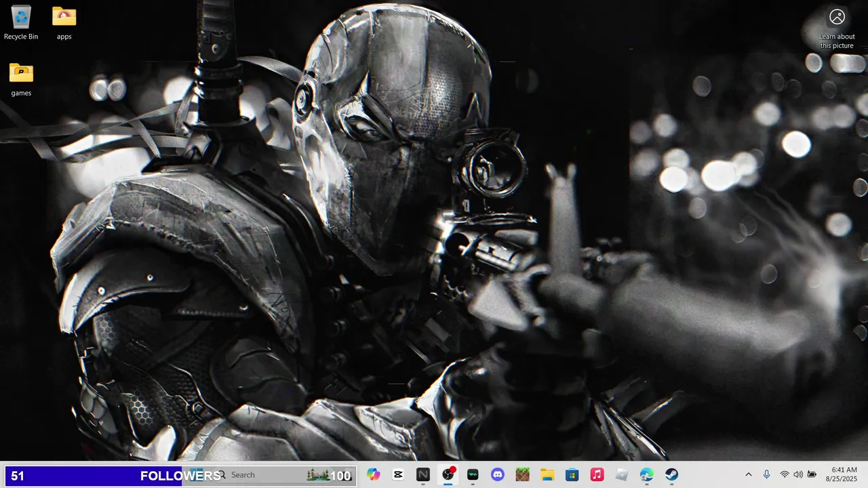868x488 pixels.
Task: Click the battery icon in system tray
Action: coord(812,474)
